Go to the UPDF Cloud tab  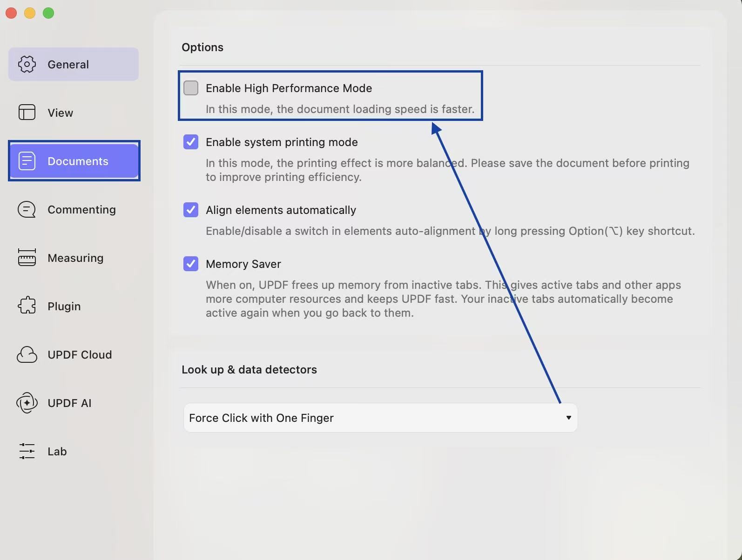(x=80, y=355)
